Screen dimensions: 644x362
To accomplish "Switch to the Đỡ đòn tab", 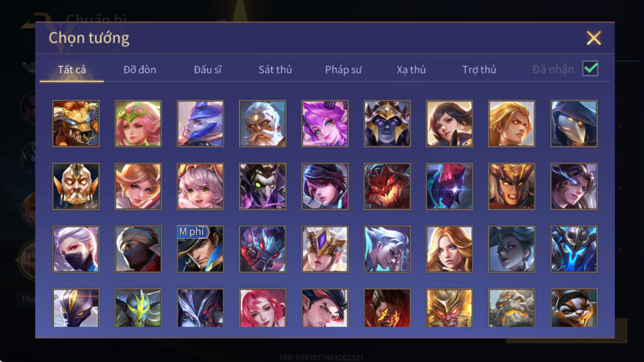I will pos(139,70).
